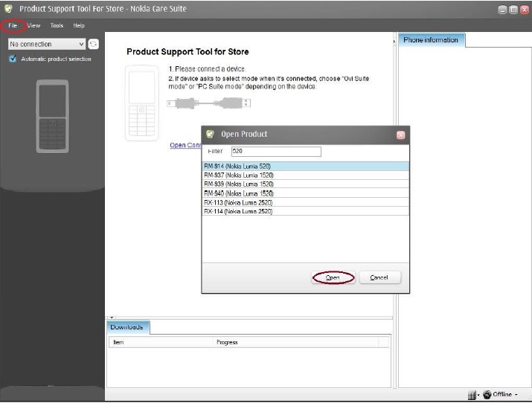Click the Item column header

[161, 342]
